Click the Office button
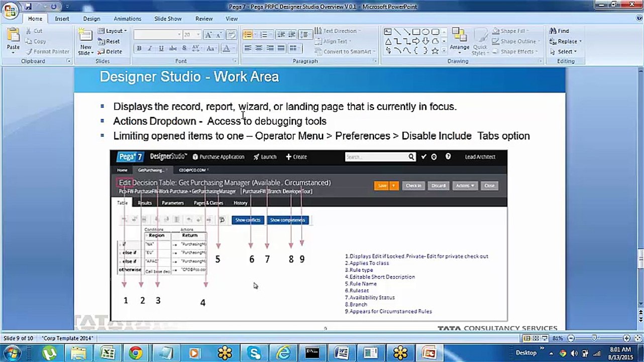644x362 pixels. coord(10,10)
